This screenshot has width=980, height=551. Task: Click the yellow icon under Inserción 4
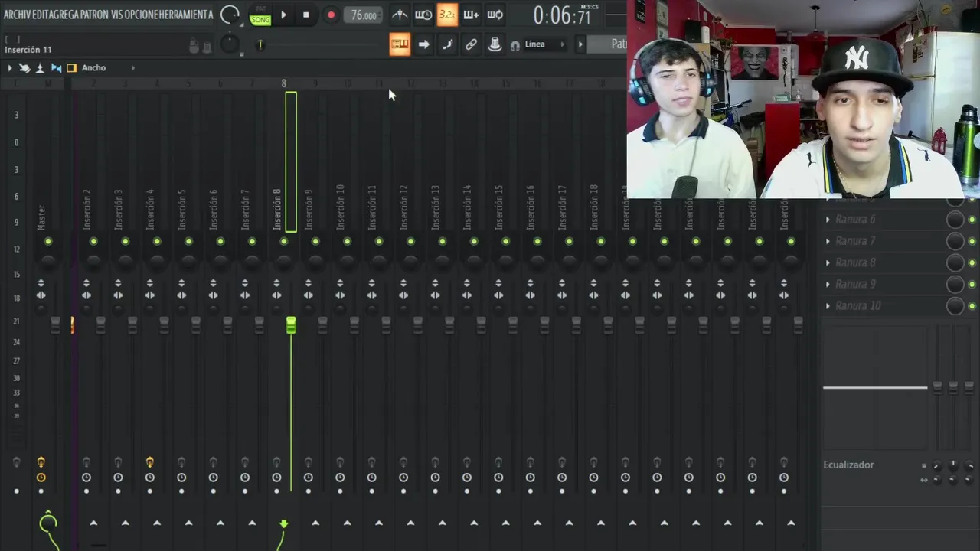tap(149, 461)
